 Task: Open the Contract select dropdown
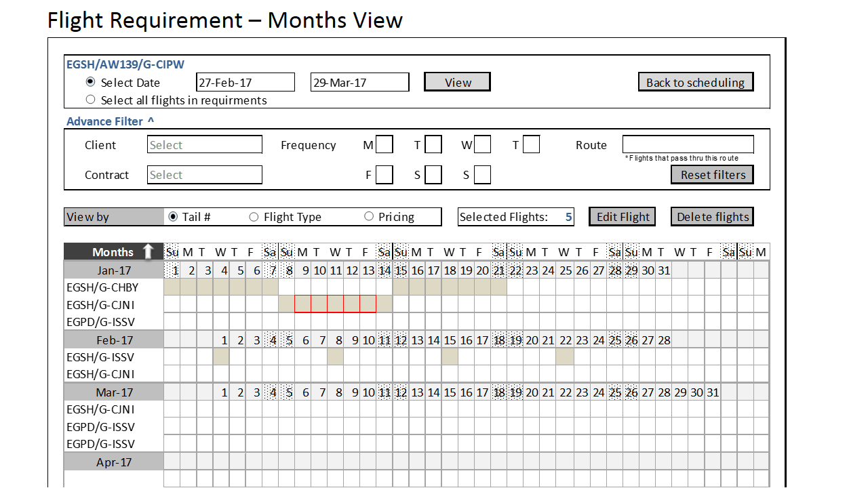(x=204, y=175)
